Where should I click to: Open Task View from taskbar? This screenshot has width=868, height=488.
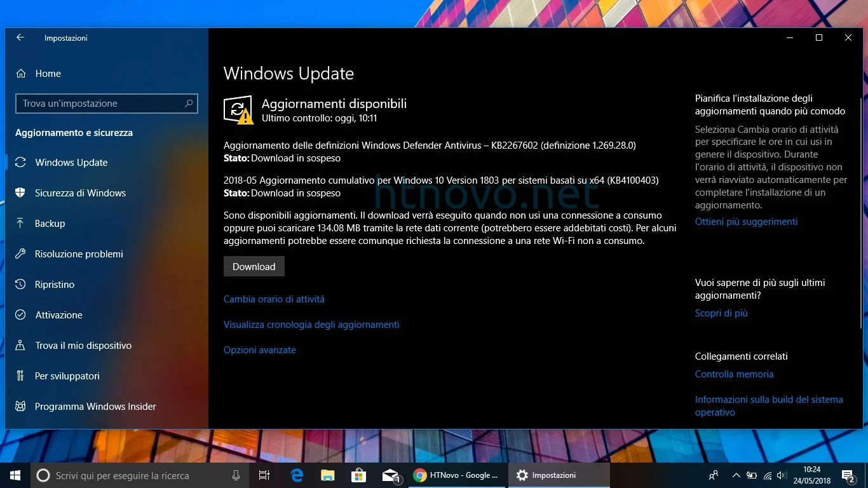click(x=264, y=475)
